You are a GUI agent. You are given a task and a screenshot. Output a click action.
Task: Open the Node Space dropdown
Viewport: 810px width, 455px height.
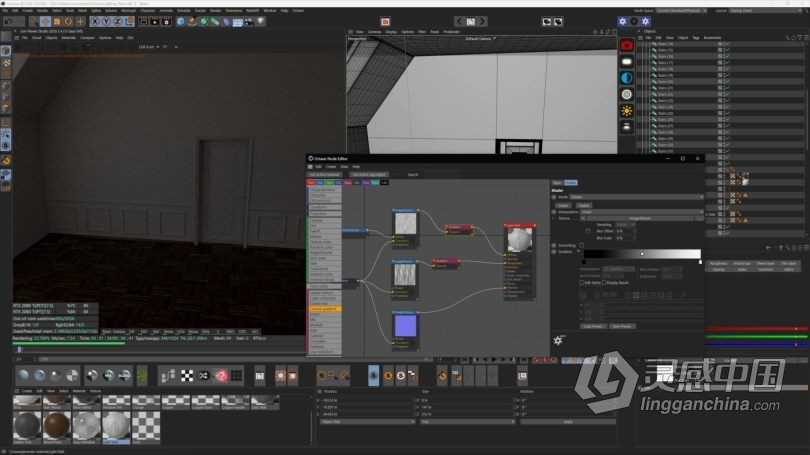(681, 10)
